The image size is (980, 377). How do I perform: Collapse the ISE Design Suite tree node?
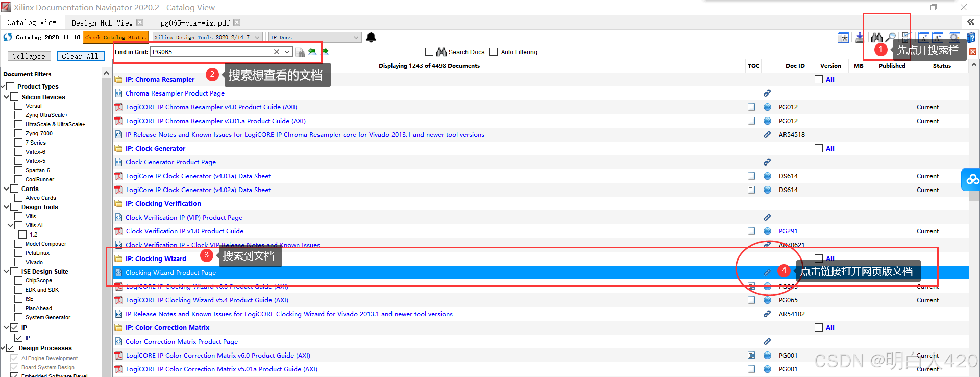pyautogui.click(x=6, y=271)
